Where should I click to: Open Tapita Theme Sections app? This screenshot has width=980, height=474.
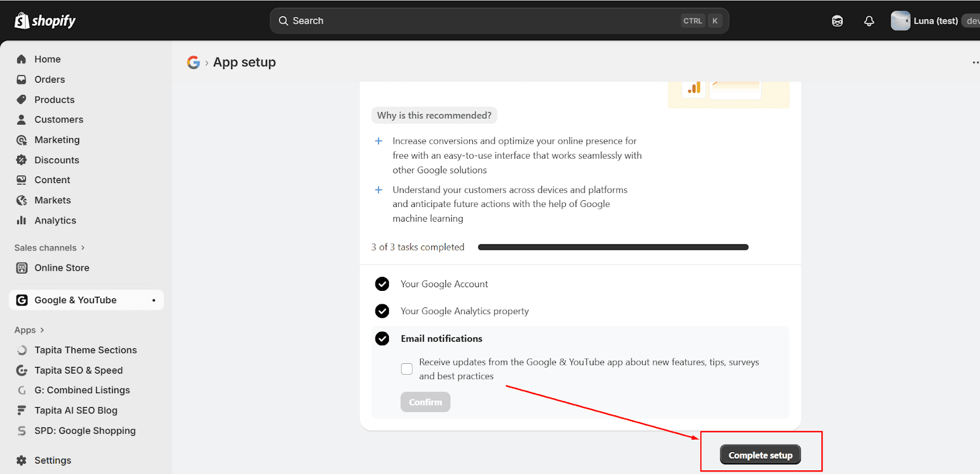tap(86, 350)
